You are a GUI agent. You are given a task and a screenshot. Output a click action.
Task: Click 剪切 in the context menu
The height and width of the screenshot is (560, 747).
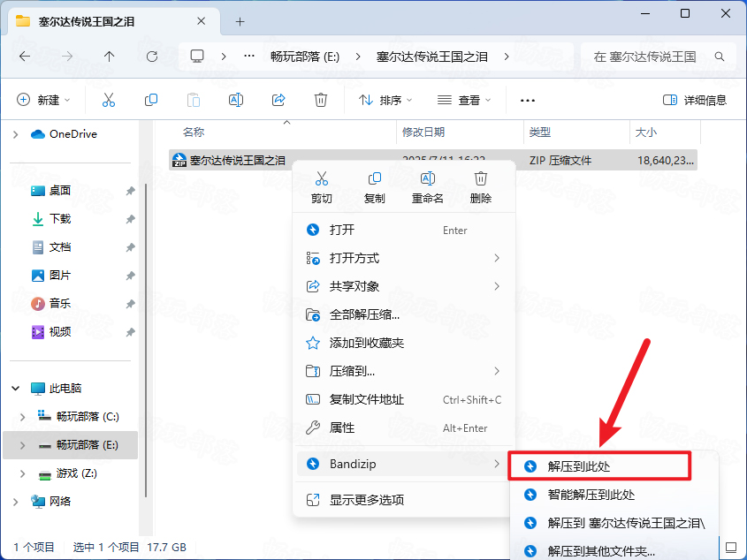coord(322,187)
